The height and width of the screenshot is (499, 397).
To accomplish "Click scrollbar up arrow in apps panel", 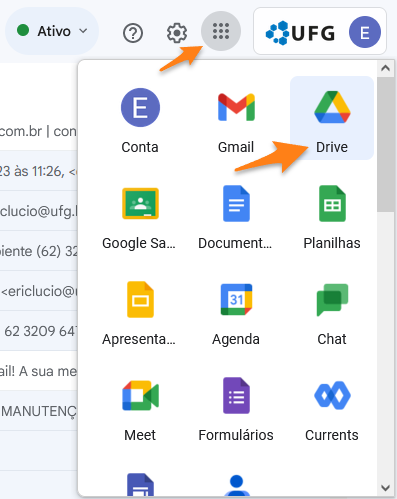I will click(x=385, y=68).
